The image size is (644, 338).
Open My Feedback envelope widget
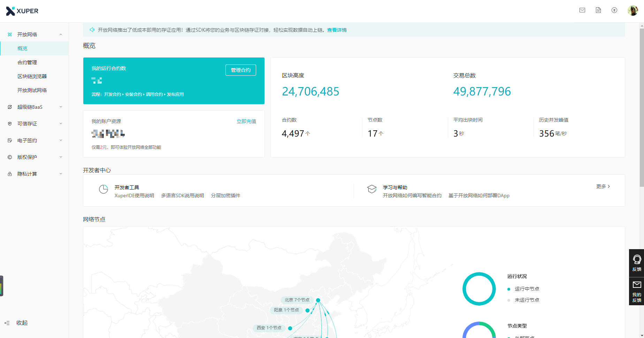coord(636,291)
